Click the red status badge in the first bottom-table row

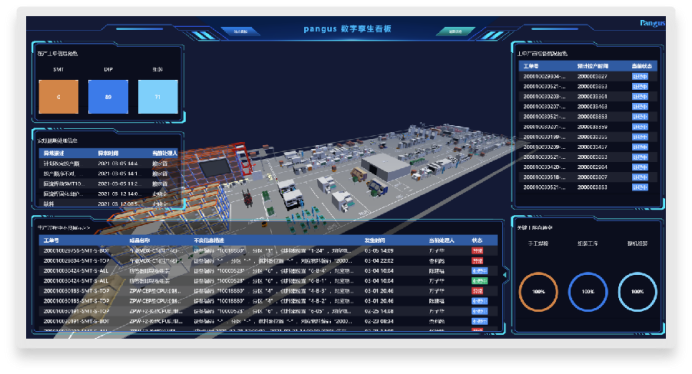[477, 251]
